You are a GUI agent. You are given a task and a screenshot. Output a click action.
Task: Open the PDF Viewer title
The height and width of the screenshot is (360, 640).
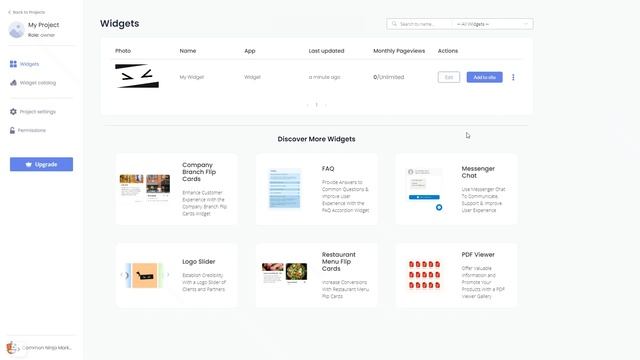[478, 254]
